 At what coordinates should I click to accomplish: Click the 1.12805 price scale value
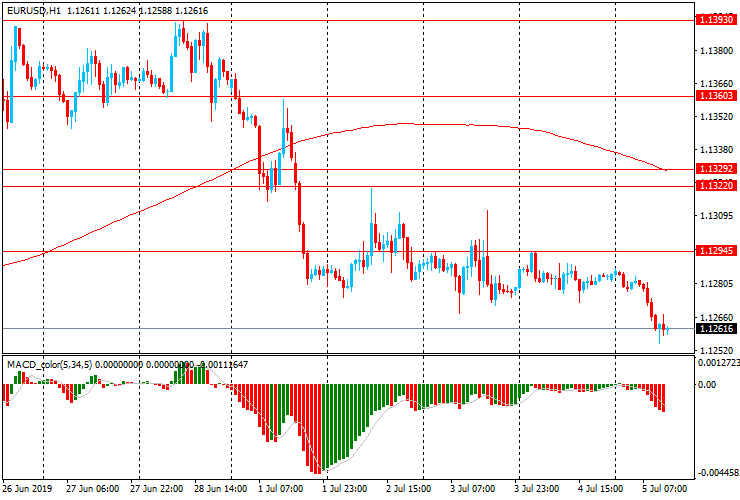coord(717,284)
